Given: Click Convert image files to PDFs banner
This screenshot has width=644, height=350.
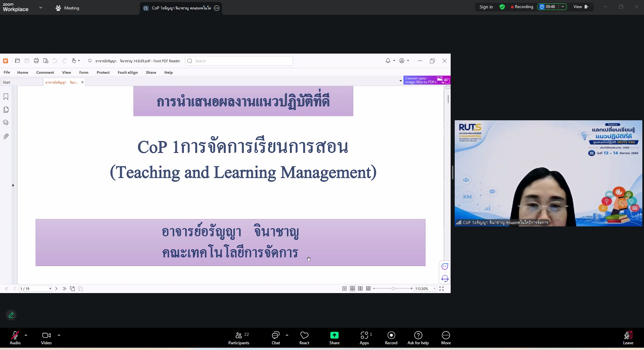Looking at the screenshot, I should (427, 80).
